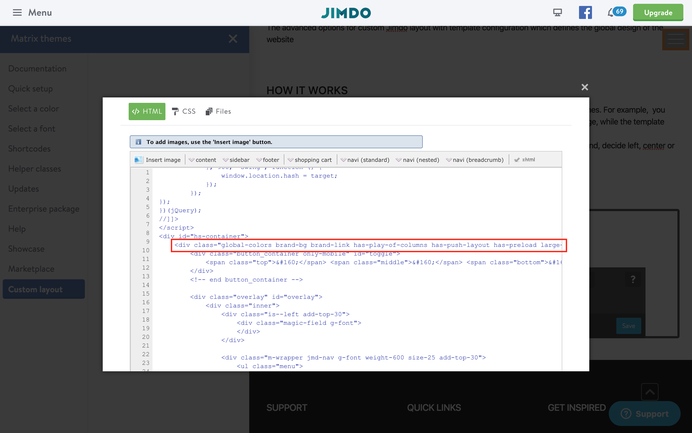Viewport: 692px width, 433px height.
Task: Insert the sidebar placeholder
Action: click(236, 160)
